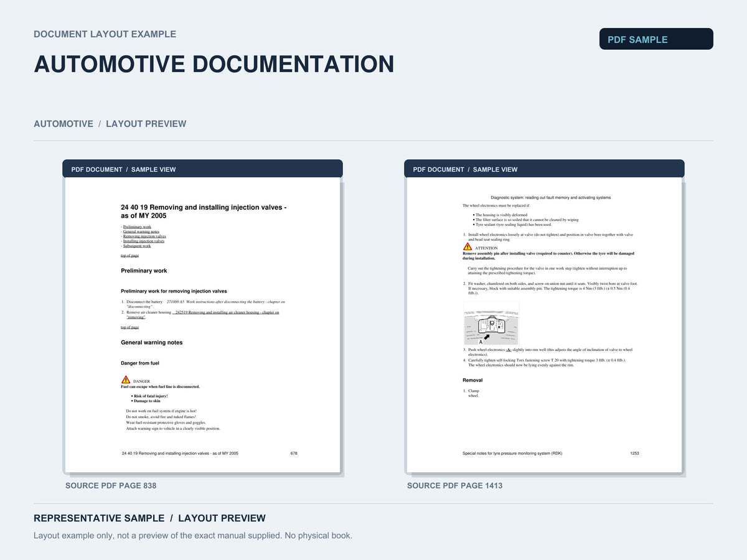Screen dimensions: 747x560
Task: Click 'Diagnostic system: reading out fault memory' header
Action: 551,197
